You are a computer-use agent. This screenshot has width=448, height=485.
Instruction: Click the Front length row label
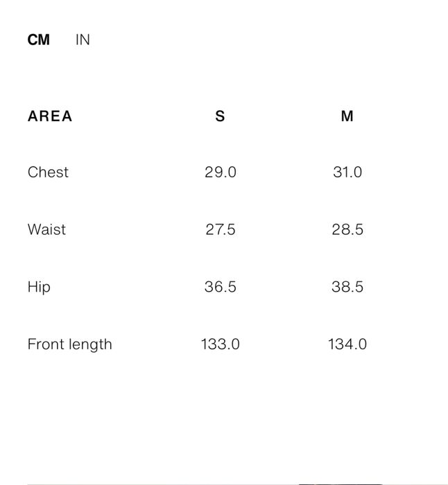point(69,344)
